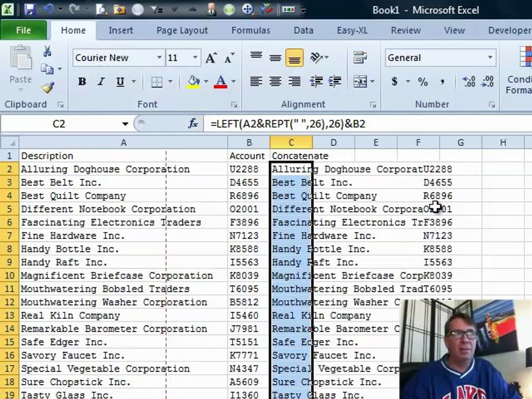
Task: Align text right in cell
Action: pos(294,82)
